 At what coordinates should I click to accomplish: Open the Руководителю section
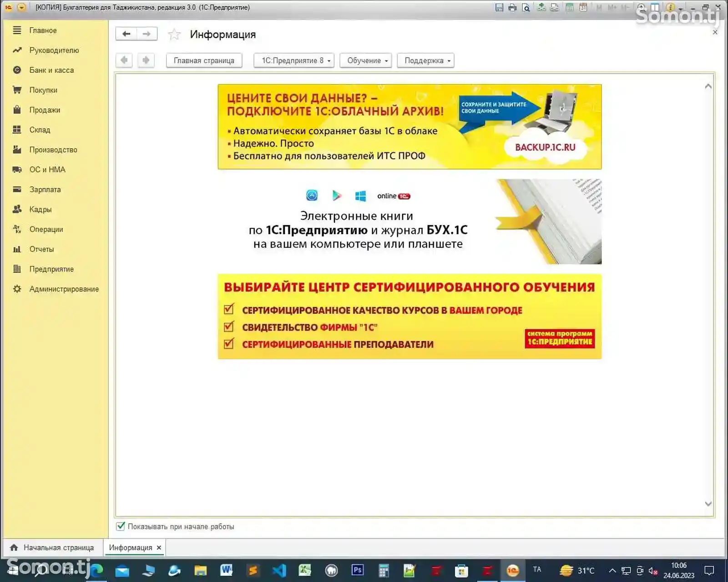click(x=54, y=50)
